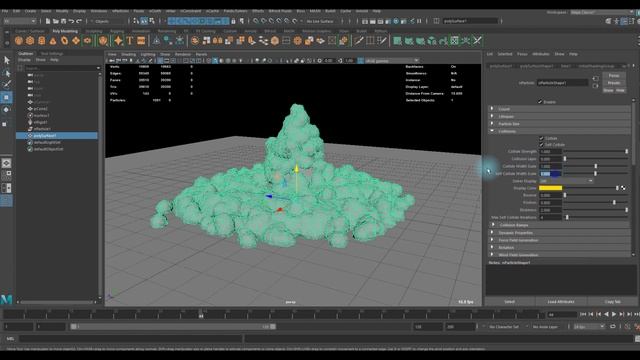640x360 pixels.
Task: Click the Open Scene folder icon
Action: pos(56,21)
